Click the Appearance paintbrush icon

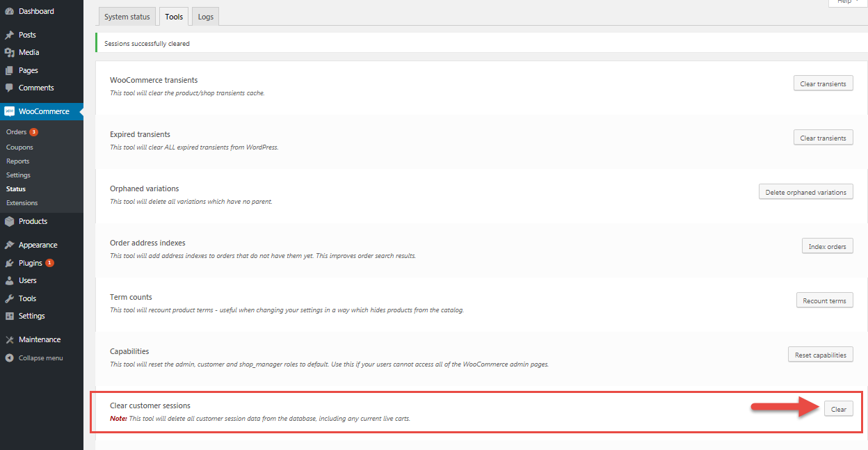(9, 245)
